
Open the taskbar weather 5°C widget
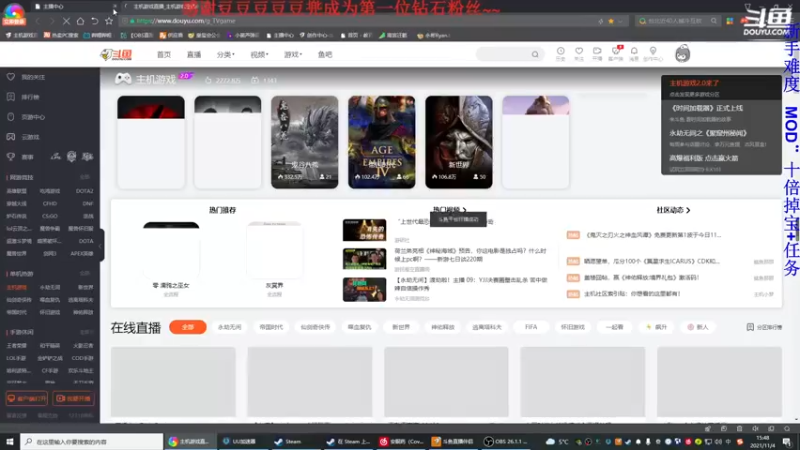click(557, 441)
